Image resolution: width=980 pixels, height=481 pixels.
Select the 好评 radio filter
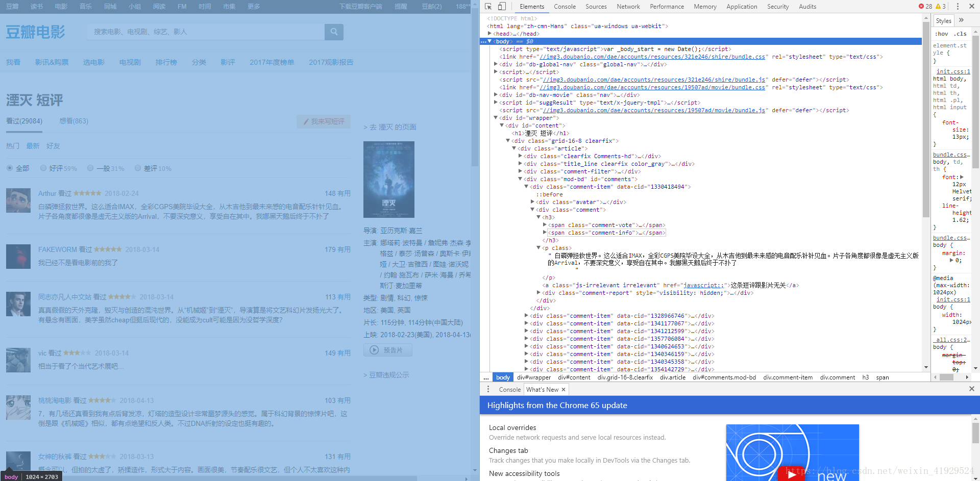(43, 168)
